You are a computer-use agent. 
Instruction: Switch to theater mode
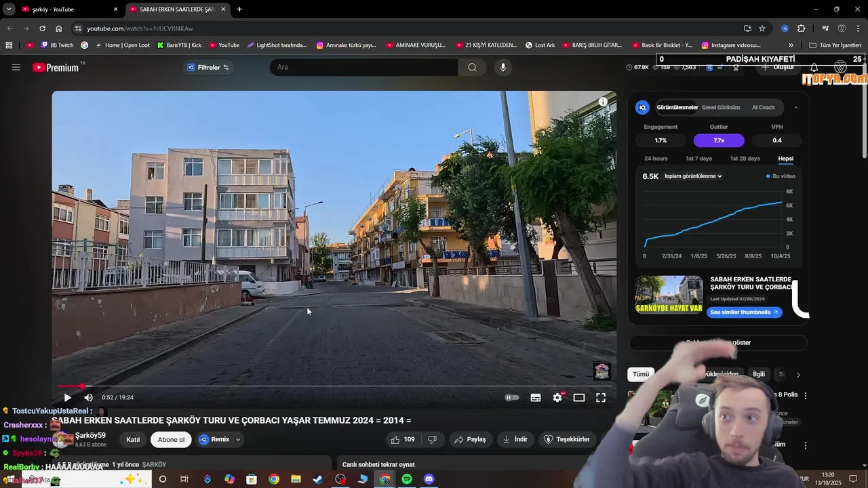(x=579, y=398)
